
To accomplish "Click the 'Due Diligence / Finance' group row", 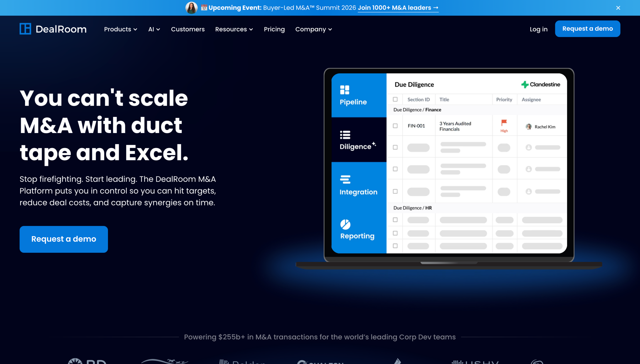I will [476, 110].
